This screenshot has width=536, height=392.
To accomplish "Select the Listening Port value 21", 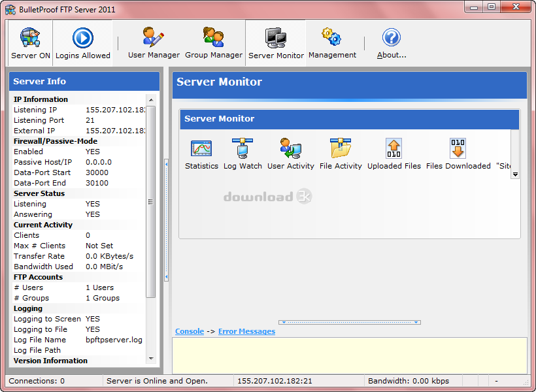I will (x=90, y=120).
